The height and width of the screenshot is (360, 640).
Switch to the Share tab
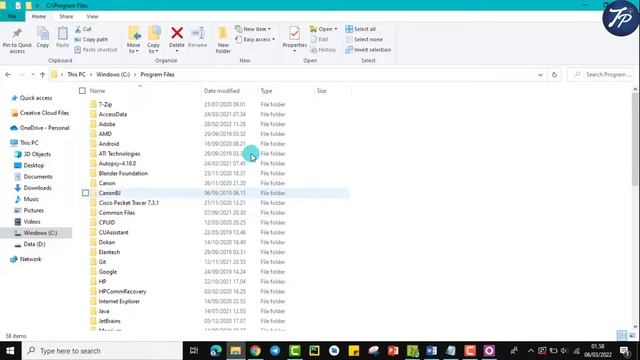point(66,16)
